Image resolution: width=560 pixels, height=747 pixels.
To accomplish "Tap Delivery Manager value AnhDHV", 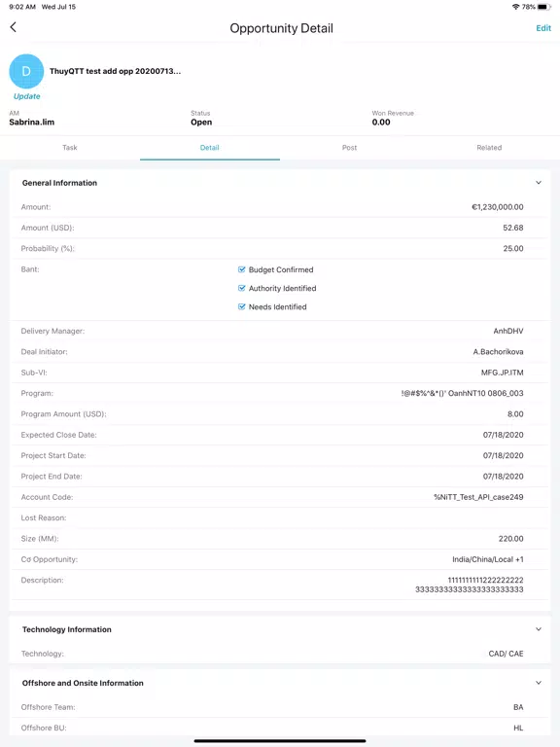I will 508,331.
